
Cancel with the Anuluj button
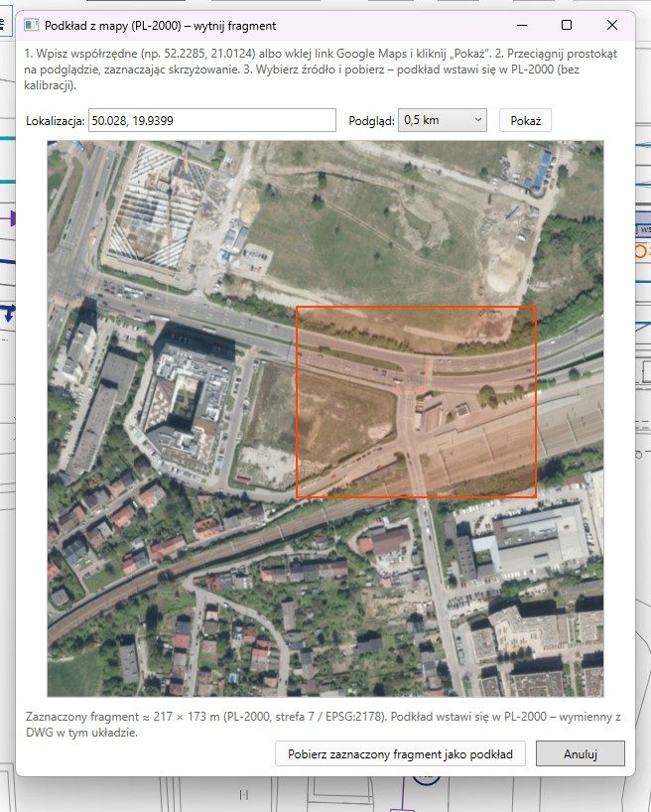point(581,753)
